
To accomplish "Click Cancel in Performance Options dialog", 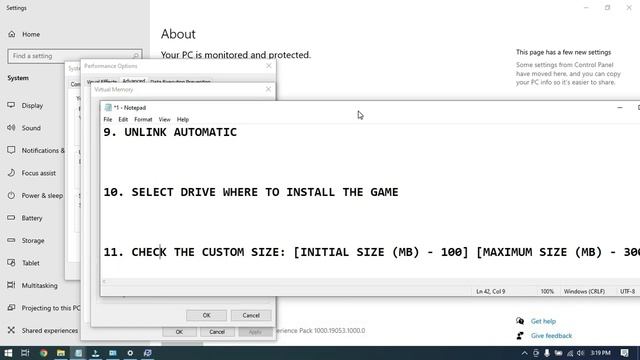I will coord(217,332).
